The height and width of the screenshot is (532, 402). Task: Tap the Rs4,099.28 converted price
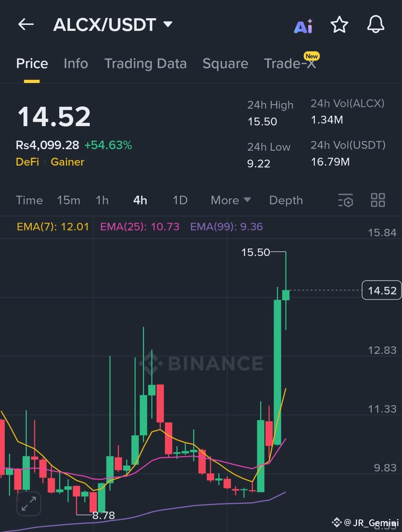click(47, 145)
